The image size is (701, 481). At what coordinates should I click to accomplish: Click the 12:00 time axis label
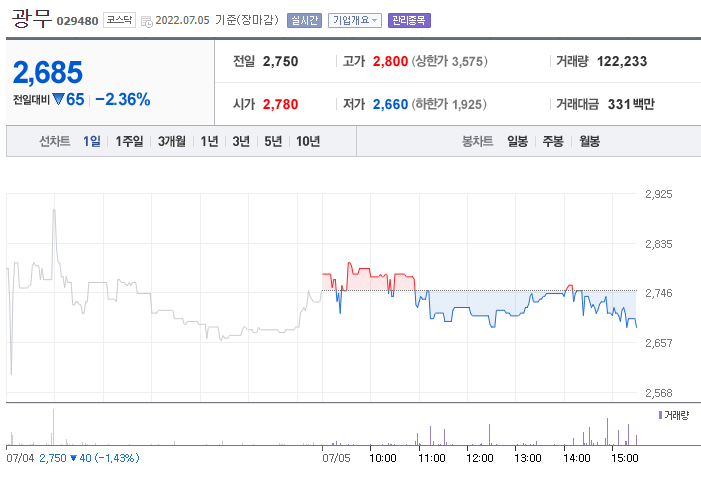[480, 458]
